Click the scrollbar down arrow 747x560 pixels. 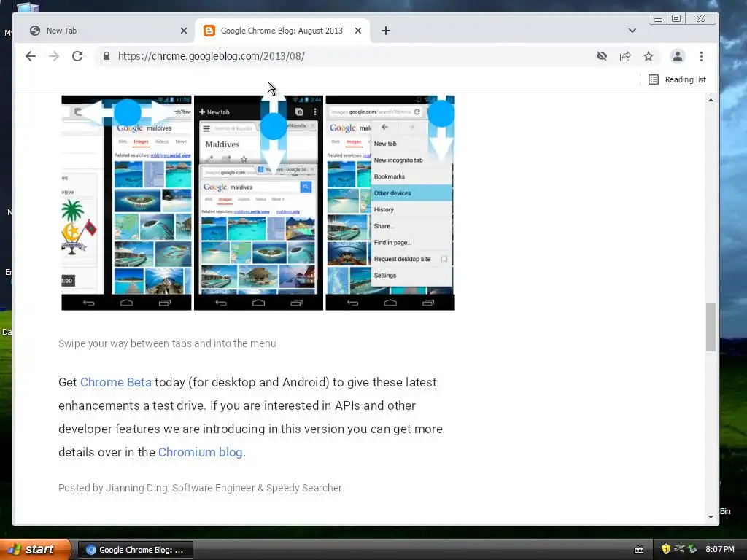click(x=711, y=517)
